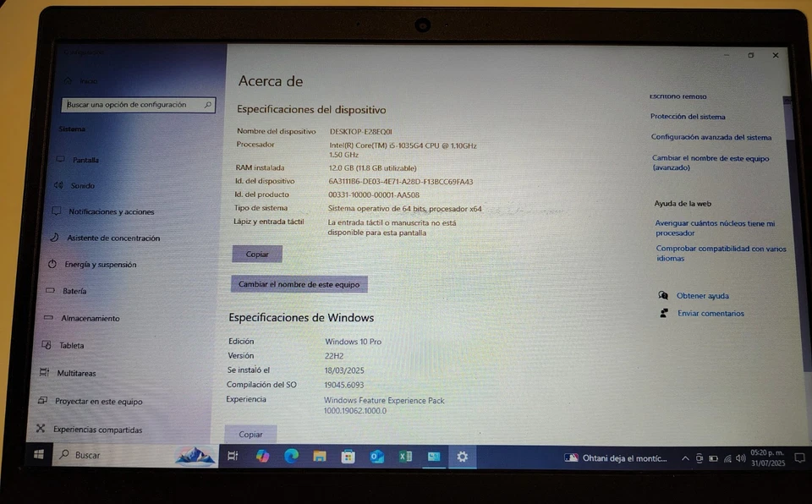This screenshot has height=504, width=812.
Task: Click the concentration moon icon
Action: 54,238
